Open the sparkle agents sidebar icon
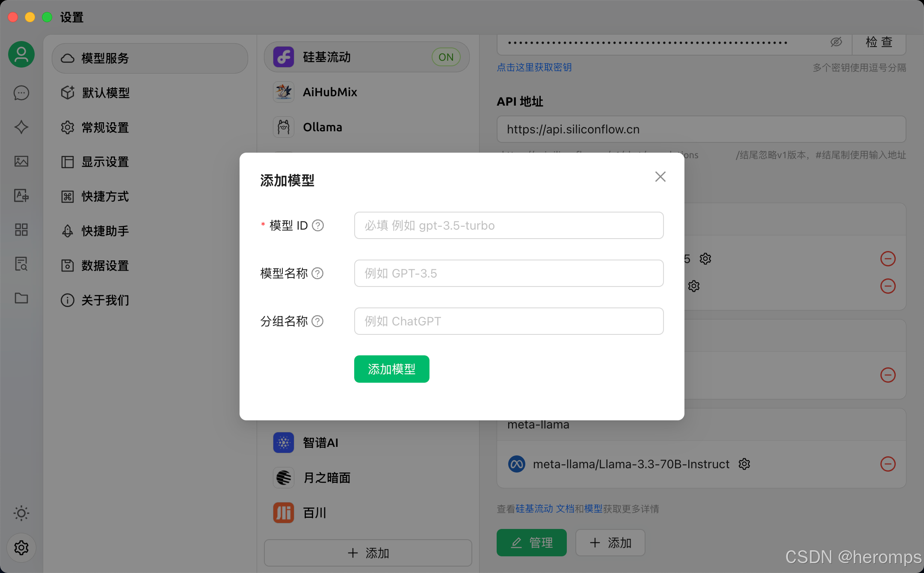 coord(21,127)
